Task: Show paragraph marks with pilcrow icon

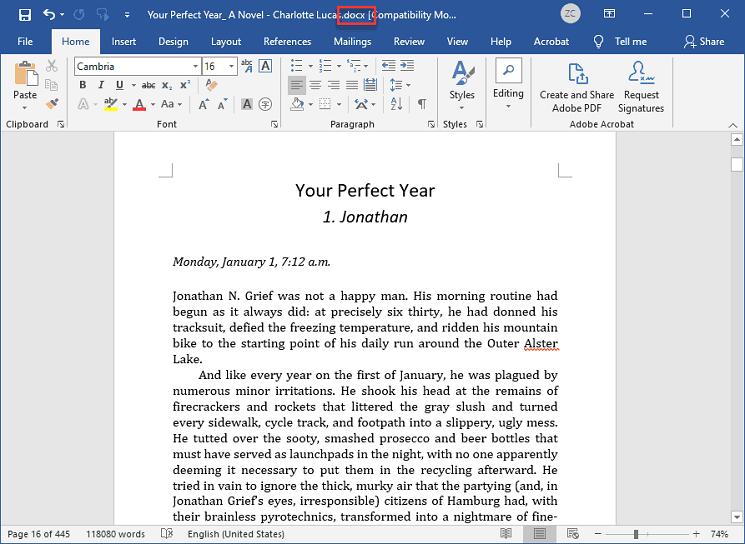Action: 422,104
